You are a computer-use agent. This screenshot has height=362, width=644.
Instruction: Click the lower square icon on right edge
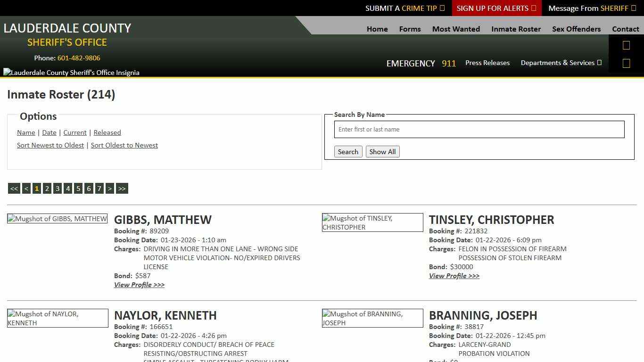626,63
